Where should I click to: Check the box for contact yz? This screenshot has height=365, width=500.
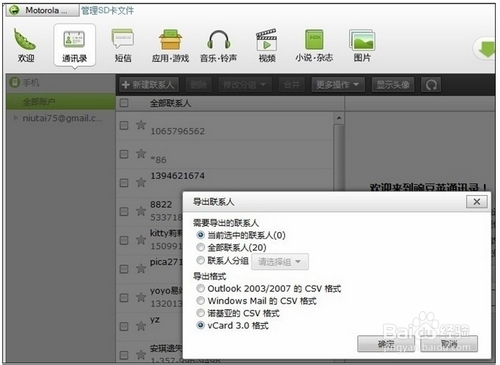click(x=124, y=326)
